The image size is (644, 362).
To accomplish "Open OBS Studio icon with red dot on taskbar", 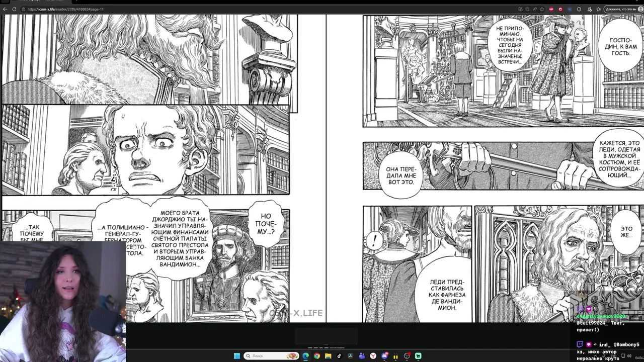I will coord(407,356).
